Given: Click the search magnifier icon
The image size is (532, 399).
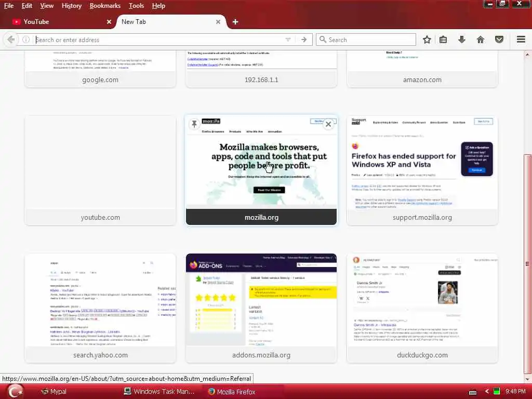Looking at the screenshot, I should pos(323,39).
